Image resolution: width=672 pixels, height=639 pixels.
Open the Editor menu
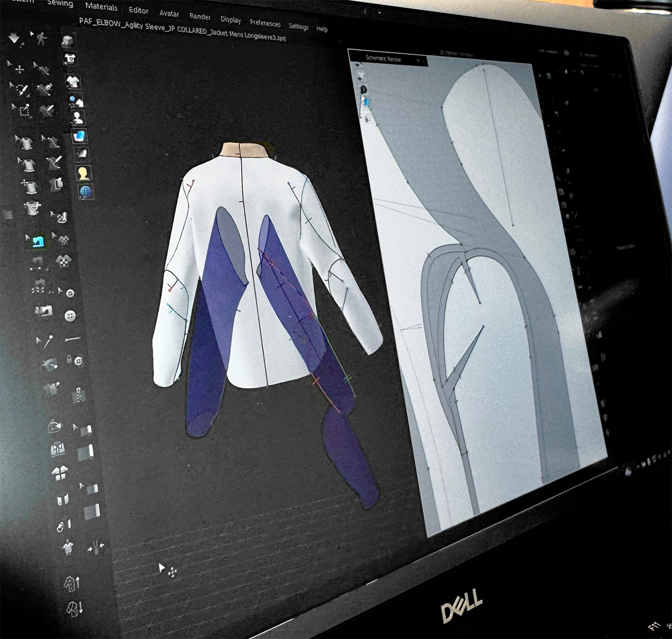[x=138, y=10]
